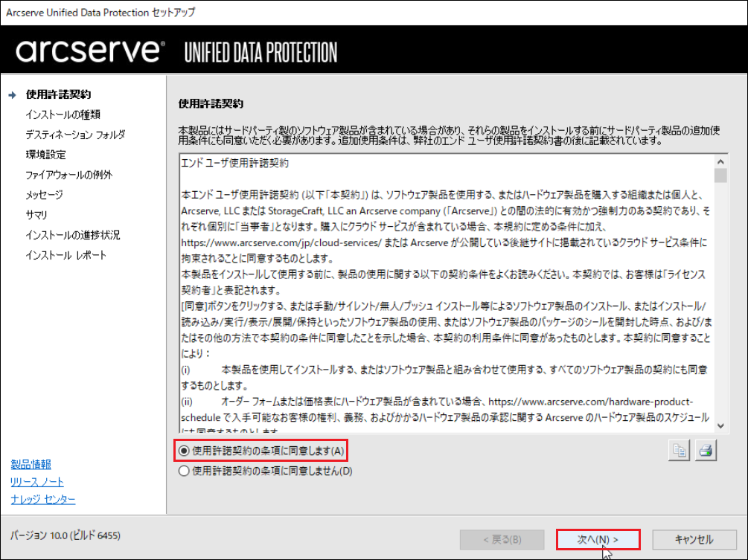Screen dimensions: 748x560
Task: Open the 製品情報 link
Action: (x=31, y=464)
